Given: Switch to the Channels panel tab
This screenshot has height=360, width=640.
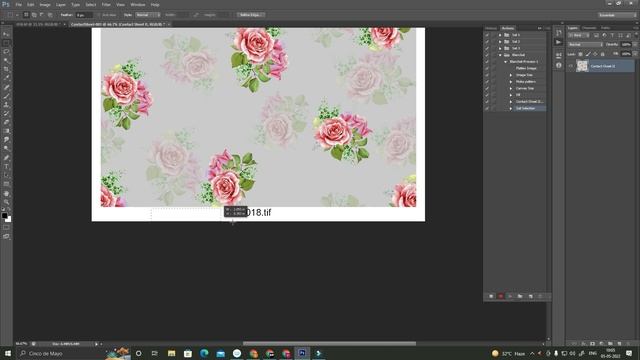Looking at the screenshot, I should pyautogui.click(x=589, y=28).
